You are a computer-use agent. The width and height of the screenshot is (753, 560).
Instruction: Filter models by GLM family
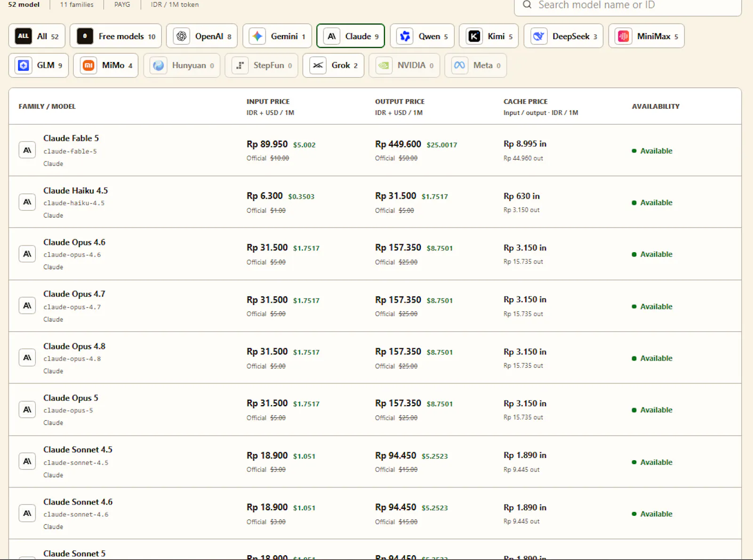(x=39, y=65)
